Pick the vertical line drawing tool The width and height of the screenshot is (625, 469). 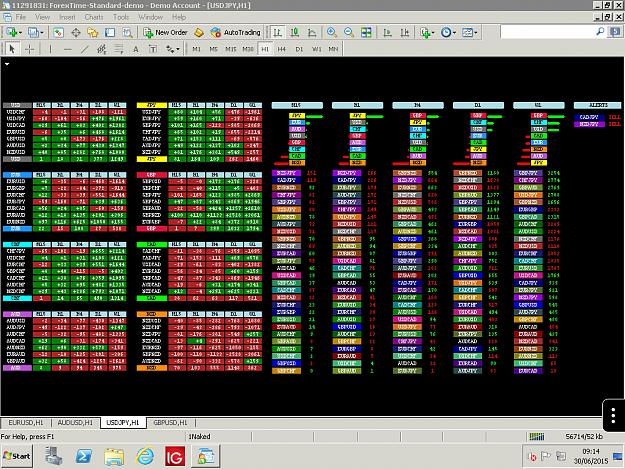click(x=50, y=49)
